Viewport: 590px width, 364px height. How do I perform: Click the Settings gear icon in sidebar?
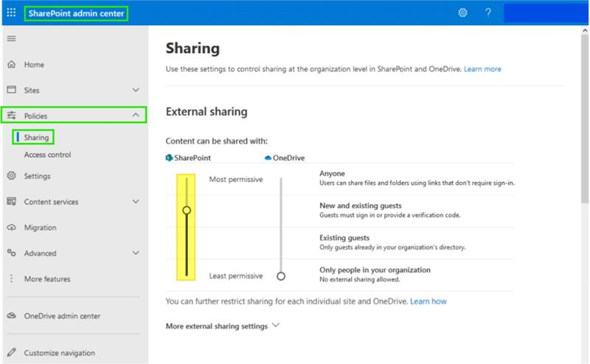pos(12,175)
